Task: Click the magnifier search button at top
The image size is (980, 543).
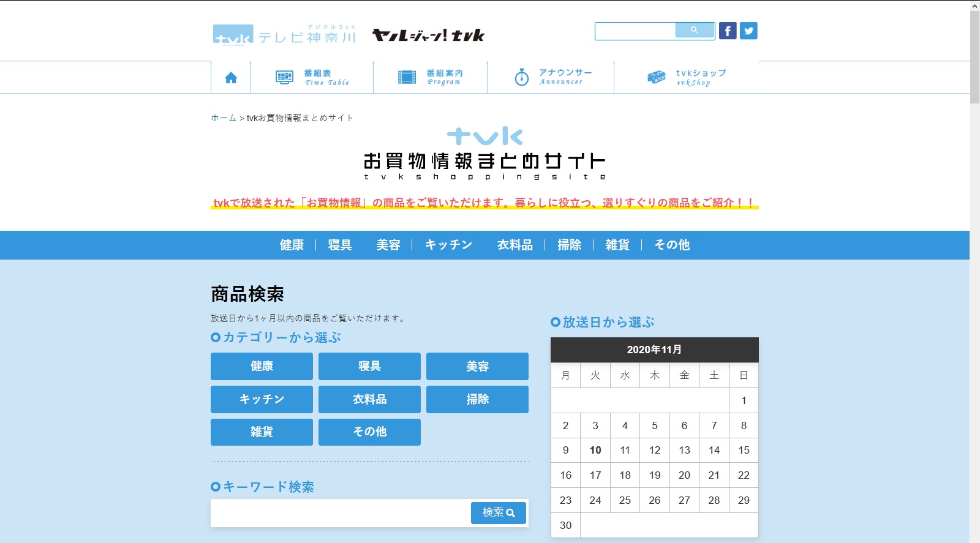Action: pos(695,30)
